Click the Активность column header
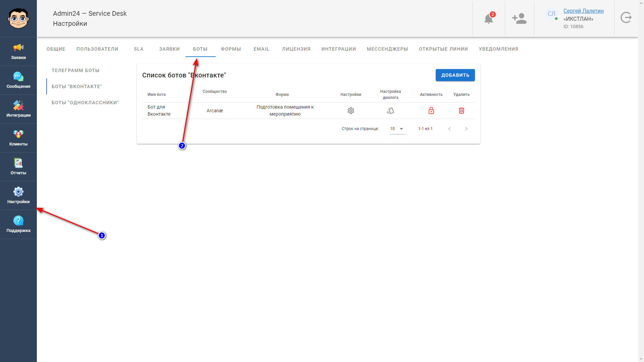Viewport: 644px width, 362px height. 431,95
